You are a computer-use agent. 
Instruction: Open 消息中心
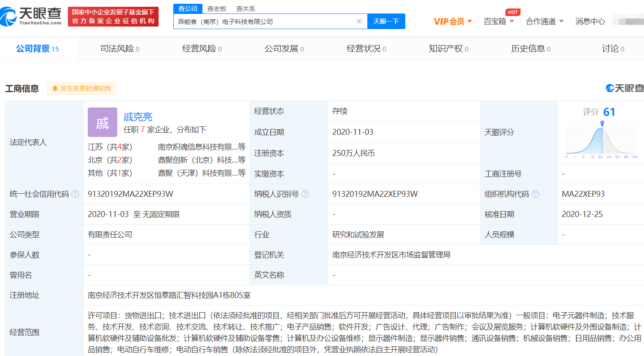pos(590,21)
